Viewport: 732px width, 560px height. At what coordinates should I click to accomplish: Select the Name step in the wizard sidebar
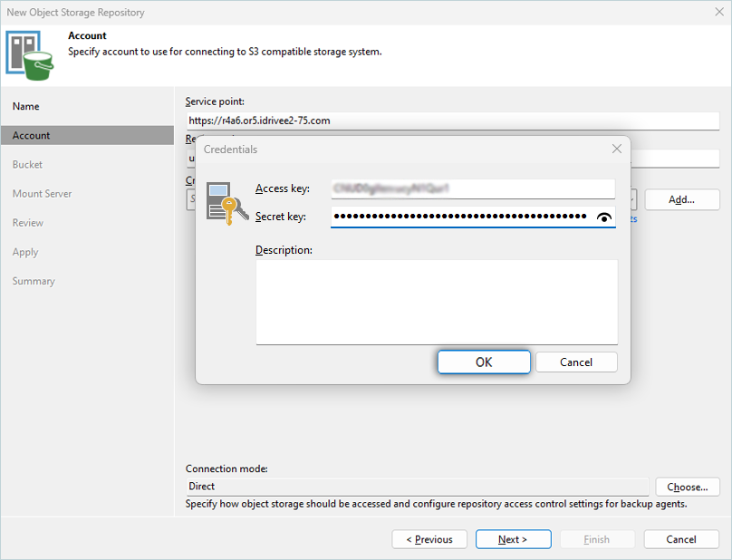[x=26, y=106]
